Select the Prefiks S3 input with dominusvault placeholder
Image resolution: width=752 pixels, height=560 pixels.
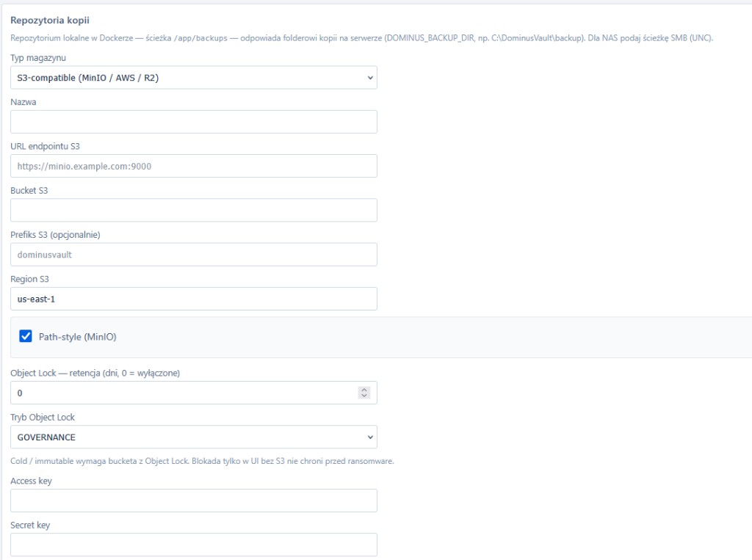194,255
